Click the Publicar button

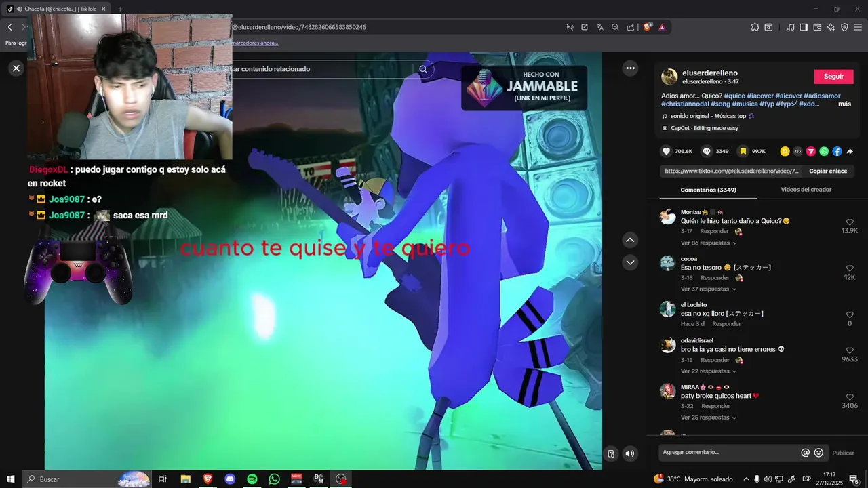843,453
